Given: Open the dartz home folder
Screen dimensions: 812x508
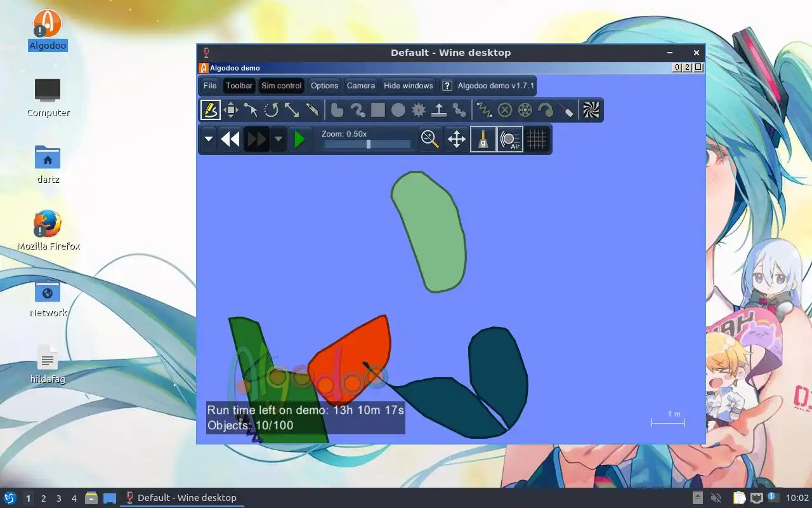Looking at the screenshot, I should coord(48,164).
